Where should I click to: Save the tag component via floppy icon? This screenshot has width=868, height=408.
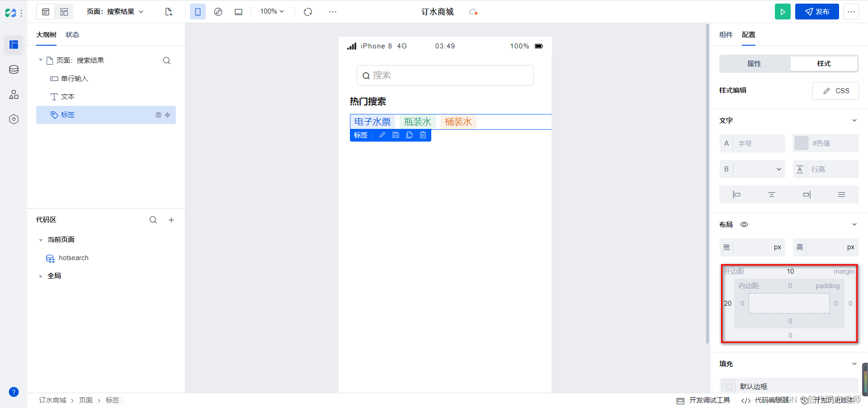(396, 135)
